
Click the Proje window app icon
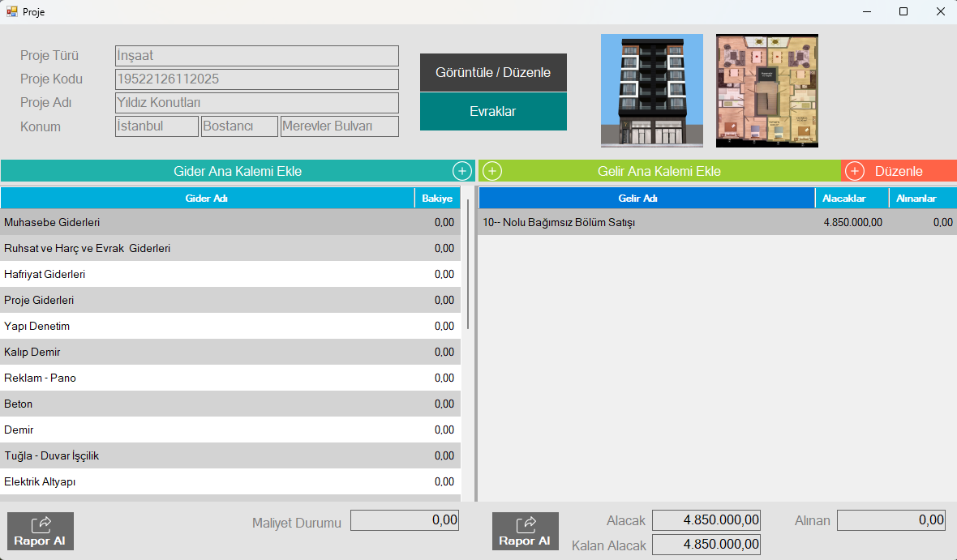tap(11, 12)
